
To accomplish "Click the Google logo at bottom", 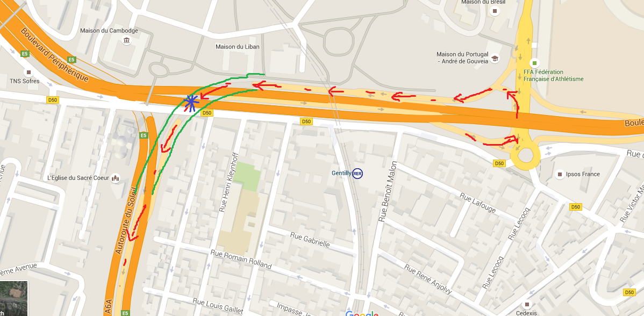I will [362, 313].
